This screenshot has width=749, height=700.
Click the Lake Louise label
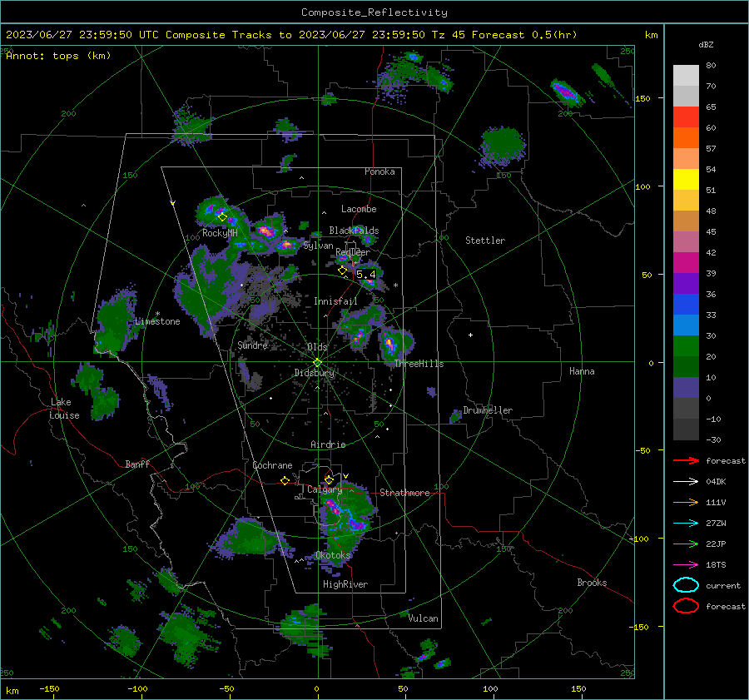pos(64,409)
